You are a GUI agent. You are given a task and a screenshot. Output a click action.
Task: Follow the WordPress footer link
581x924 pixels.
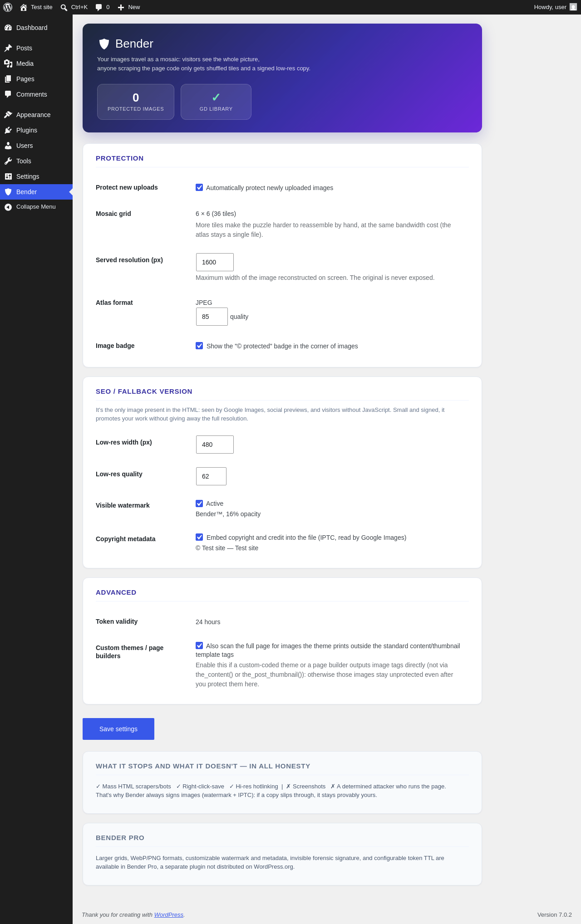click(169, 914)
